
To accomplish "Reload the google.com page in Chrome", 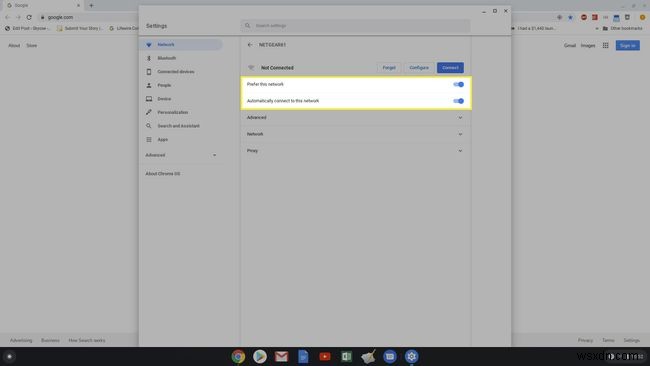I will (29, 17).
